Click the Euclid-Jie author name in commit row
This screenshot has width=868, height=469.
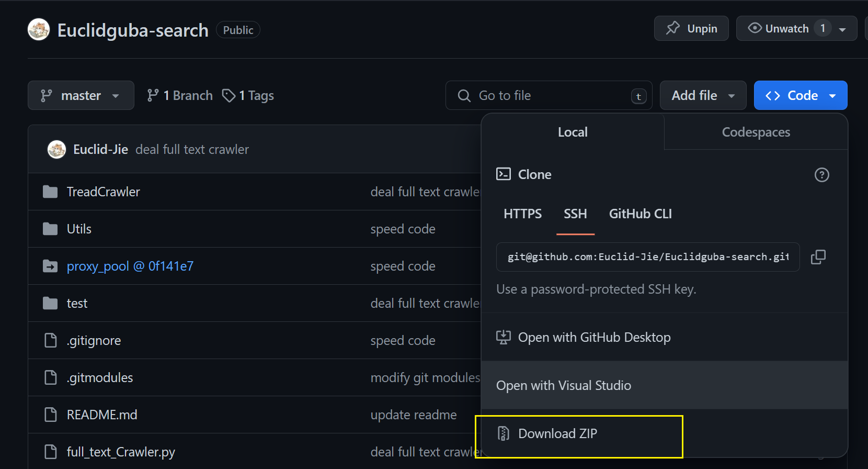100,149
